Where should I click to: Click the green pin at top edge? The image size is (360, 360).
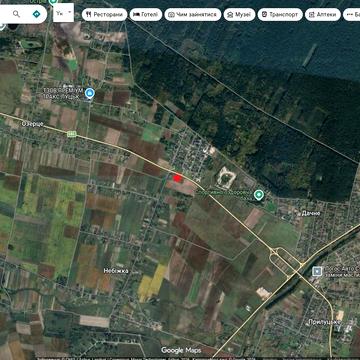click(53, 2)
